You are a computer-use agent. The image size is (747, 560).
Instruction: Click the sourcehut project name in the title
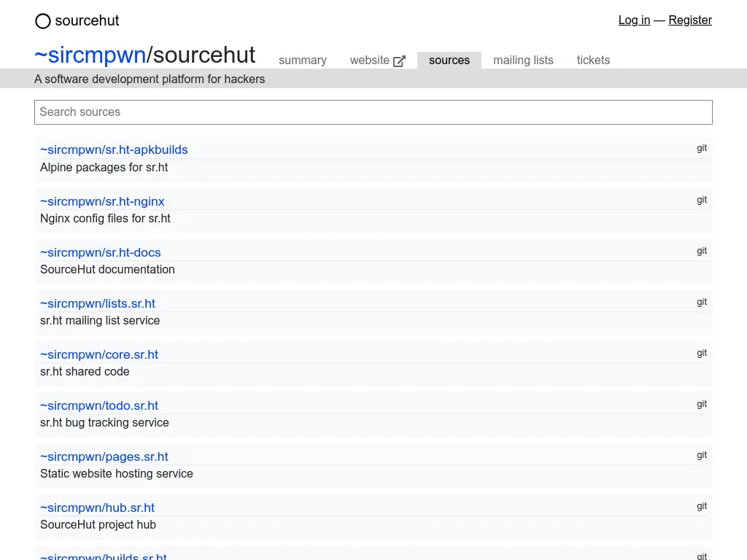coord(204,55)
